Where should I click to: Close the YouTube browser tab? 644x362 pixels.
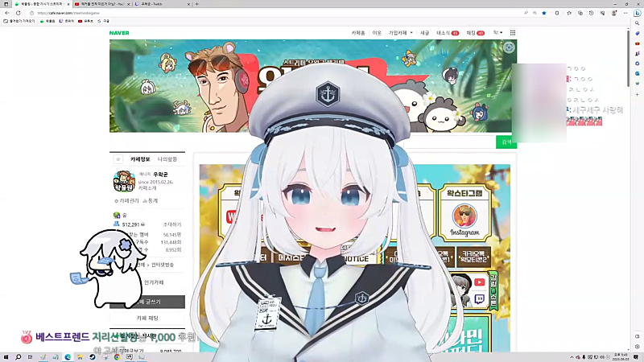click(129, 4)
